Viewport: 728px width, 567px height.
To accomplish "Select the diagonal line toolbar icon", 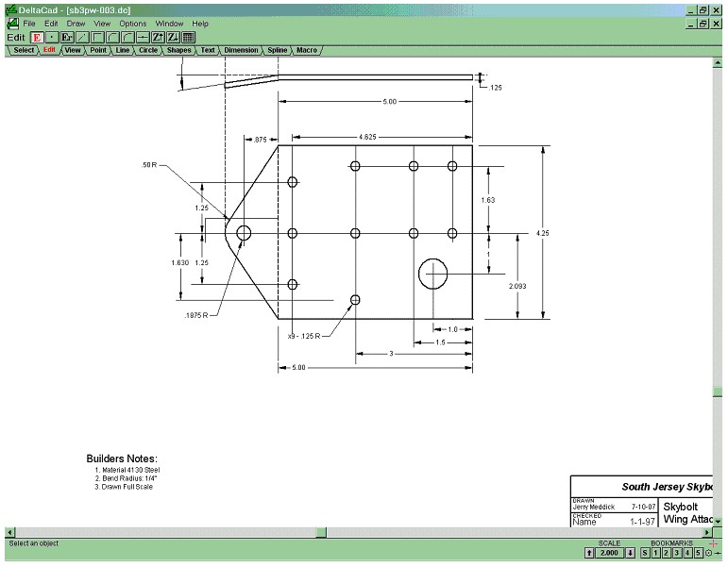I will pyautogui.click(x=82, y=37).
